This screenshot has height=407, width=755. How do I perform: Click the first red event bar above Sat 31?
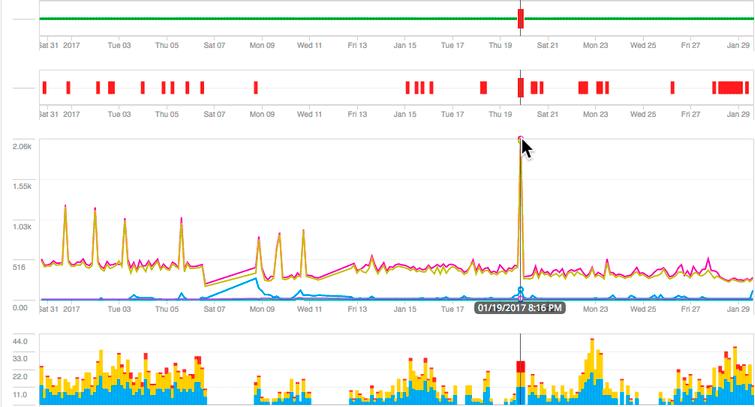coord(44,88)
